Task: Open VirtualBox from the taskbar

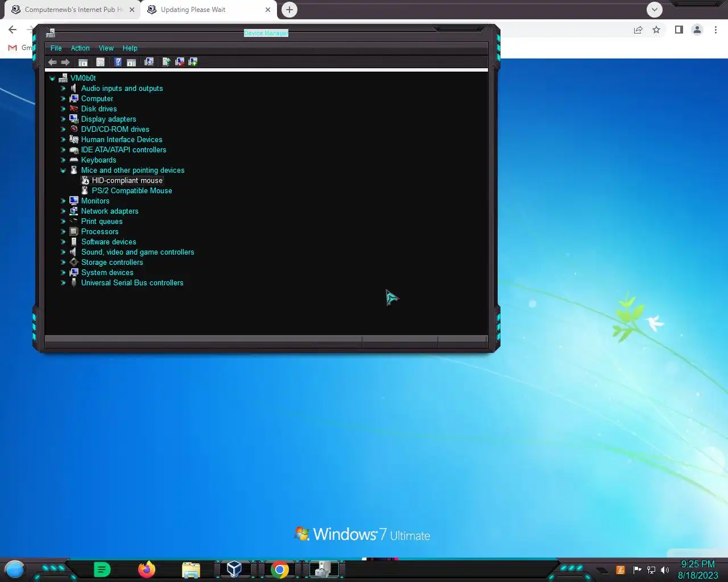Action: 234,569
